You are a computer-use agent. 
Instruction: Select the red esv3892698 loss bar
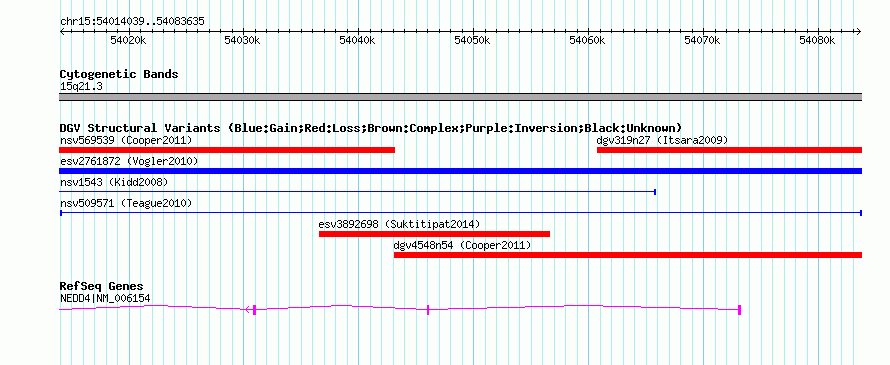point(434,234)
